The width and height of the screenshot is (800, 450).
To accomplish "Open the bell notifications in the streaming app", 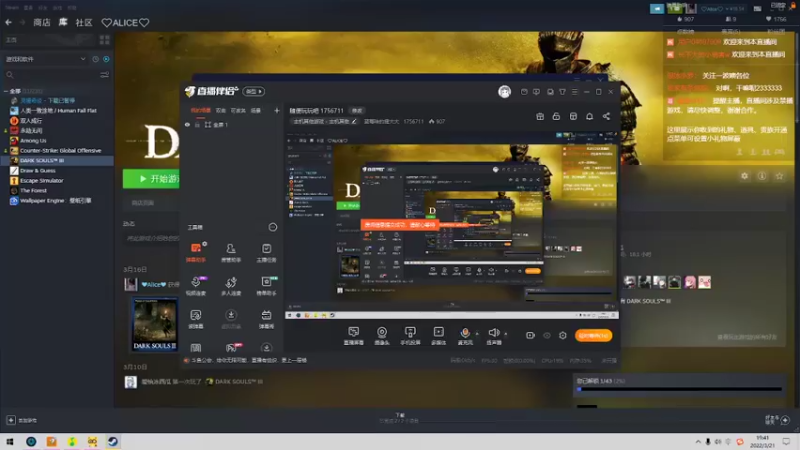I will point(589,116).
